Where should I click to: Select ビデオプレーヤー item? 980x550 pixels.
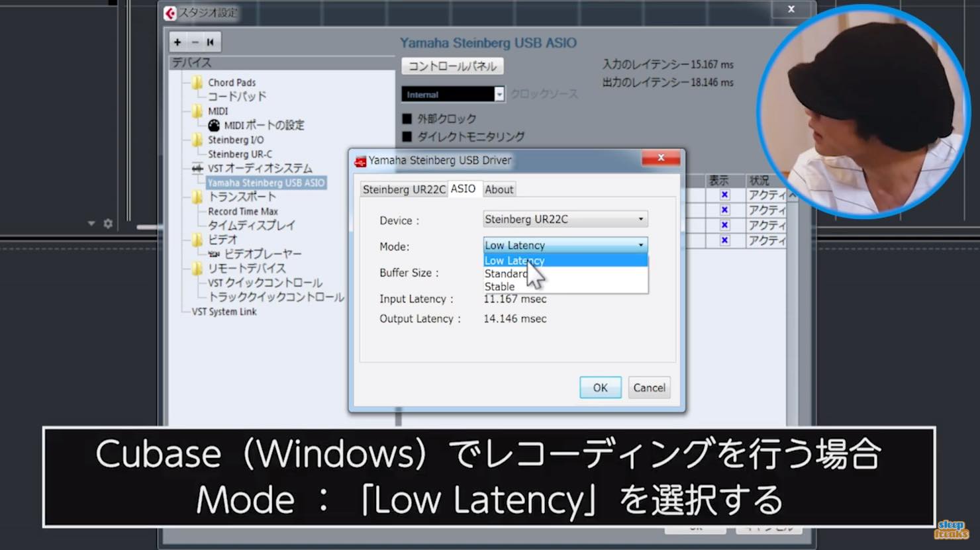coord(262,254)
